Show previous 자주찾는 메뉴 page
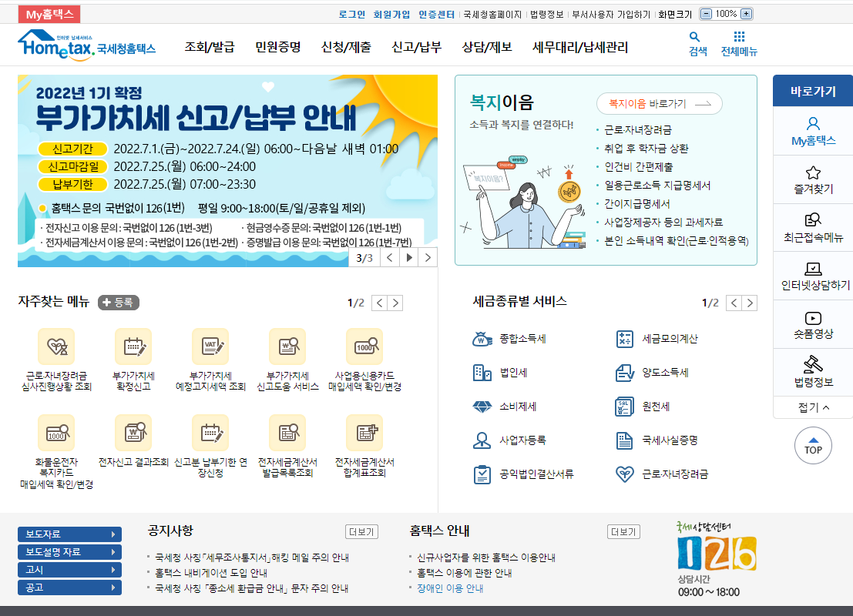The width and height of the screenshot is (853, 616). click(x=379, y=303)
